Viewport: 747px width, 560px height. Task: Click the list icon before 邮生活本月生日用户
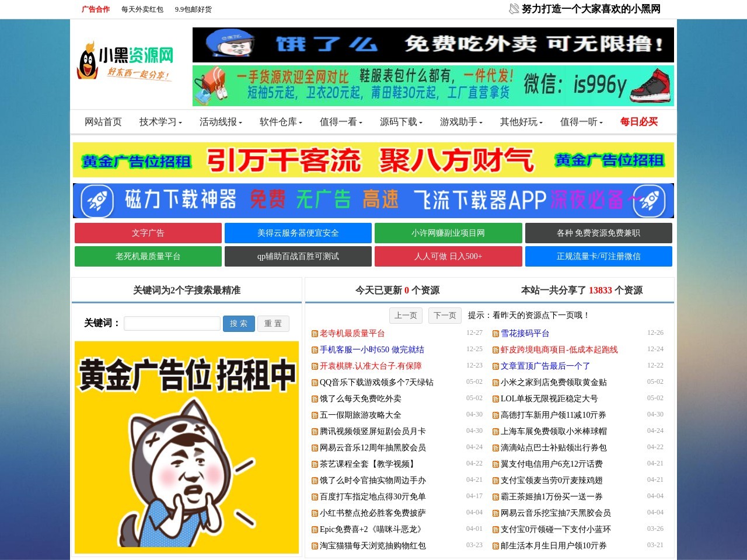[x=495, y=546]
